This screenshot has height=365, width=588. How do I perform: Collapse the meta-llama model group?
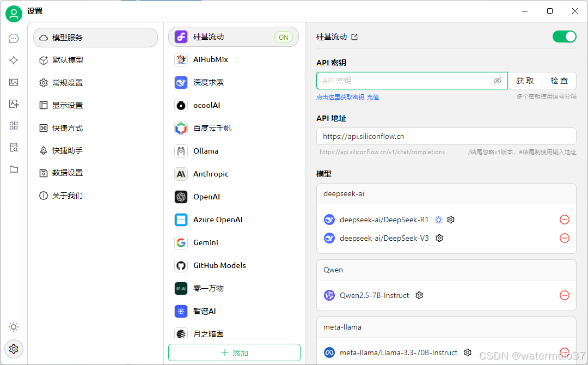point(446,327)
